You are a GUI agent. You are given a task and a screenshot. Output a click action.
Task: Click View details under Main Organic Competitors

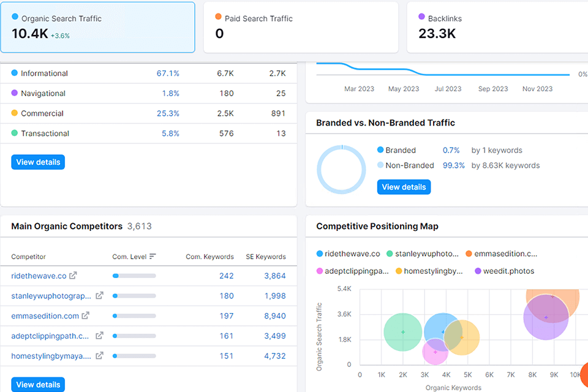[38, 385]
